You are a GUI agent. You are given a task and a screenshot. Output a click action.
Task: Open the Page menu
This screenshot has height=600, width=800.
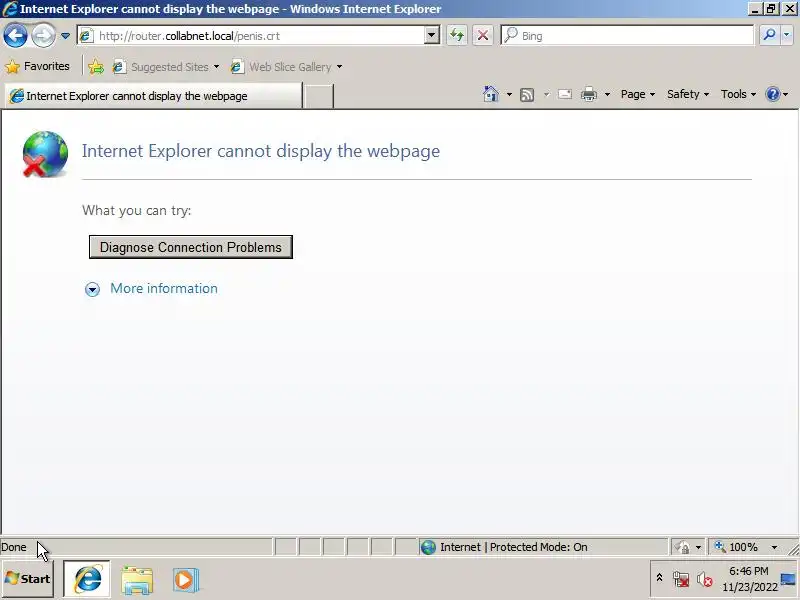click(x=638, y=94)
